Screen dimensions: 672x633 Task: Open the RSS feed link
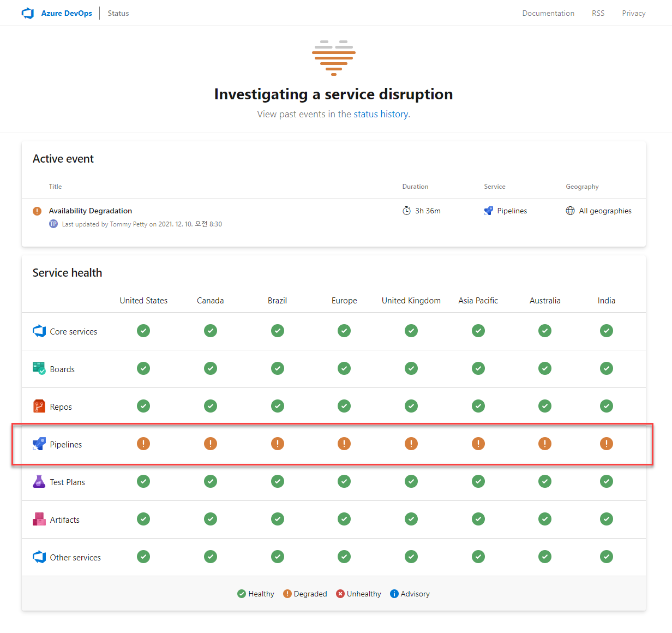[x=598, y=13]
